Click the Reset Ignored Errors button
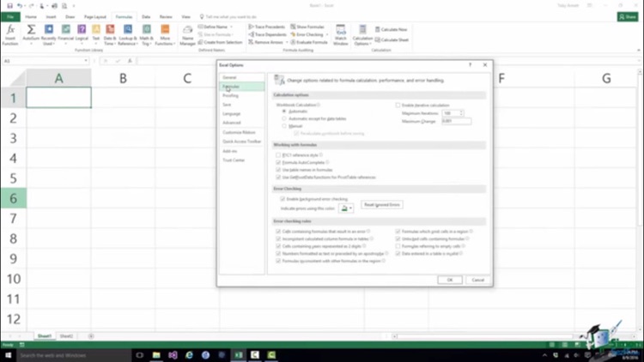Screen dimensions: 644x362 coord(382,204)
